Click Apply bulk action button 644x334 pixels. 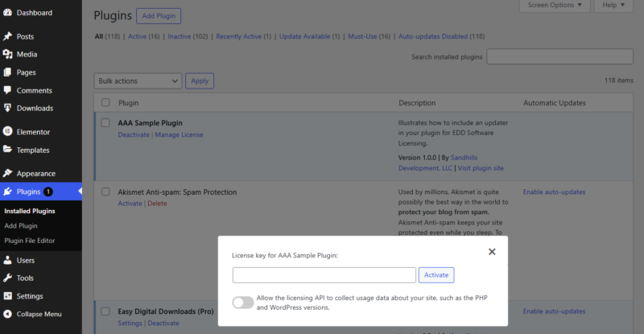click(x=200, y=81)
